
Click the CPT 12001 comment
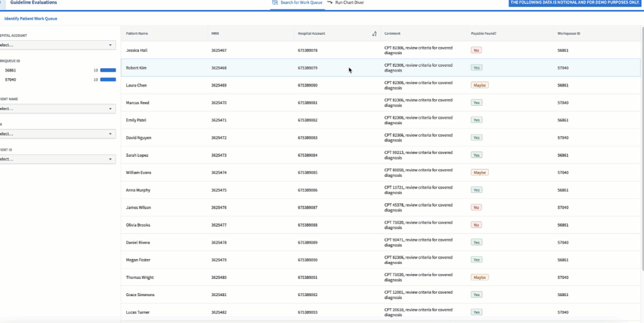418,295
